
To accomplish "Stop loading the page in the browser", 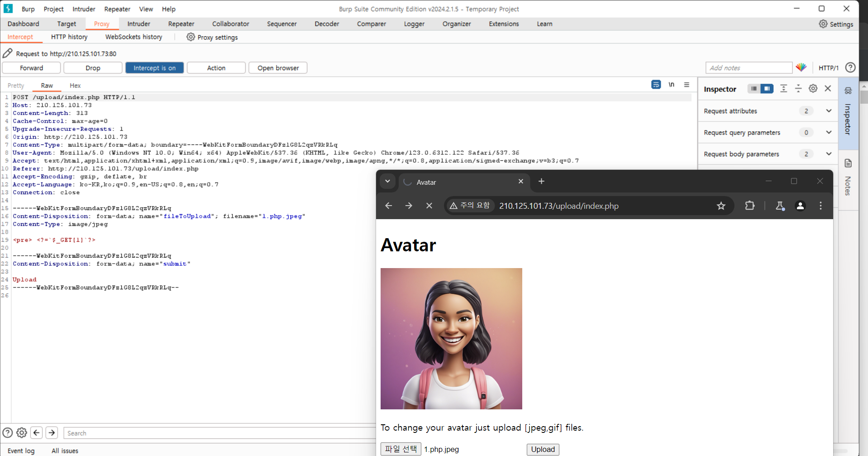I will click(x=429, y=206).
